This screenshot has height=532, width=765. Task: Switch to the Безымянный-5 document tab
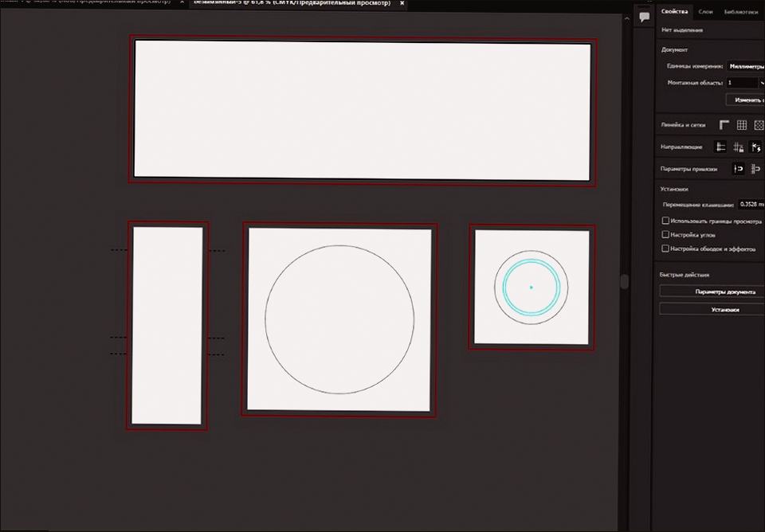pos(292,3)
